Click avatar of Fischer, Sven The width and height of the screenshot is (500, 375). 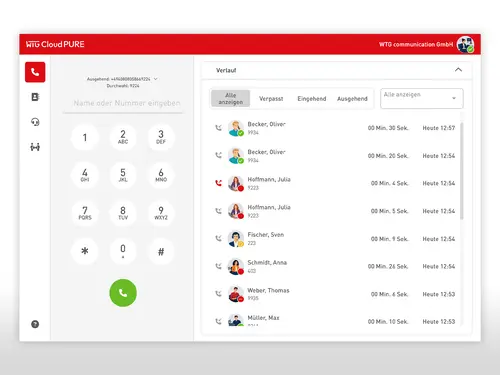click(236, 239)
